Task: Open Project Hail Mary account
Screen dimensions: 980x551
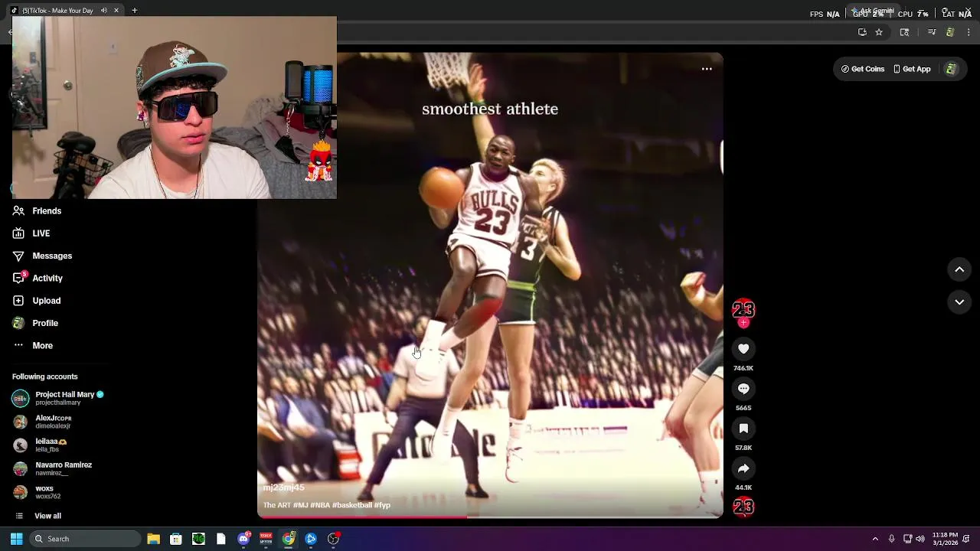Action: coord(58,398)
